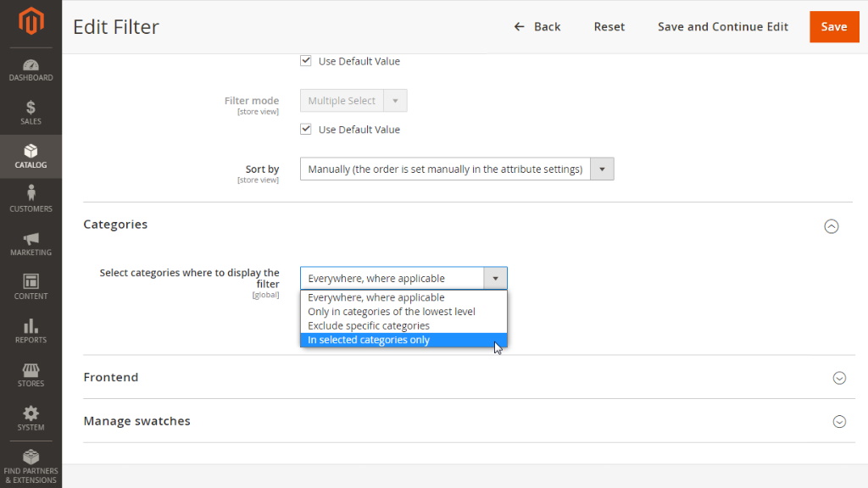Click the Magento logo icon
The width and height of the screenshot is (868, 488).
pyautogui.click(x=31, y=21)
